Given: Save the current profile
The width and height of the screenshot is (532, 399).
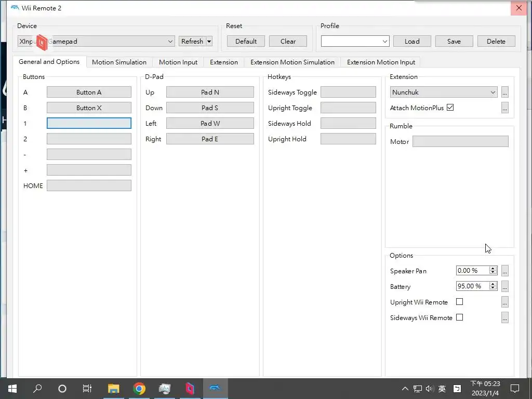Looking at the screenshot, I should click(x=454, y=42).
